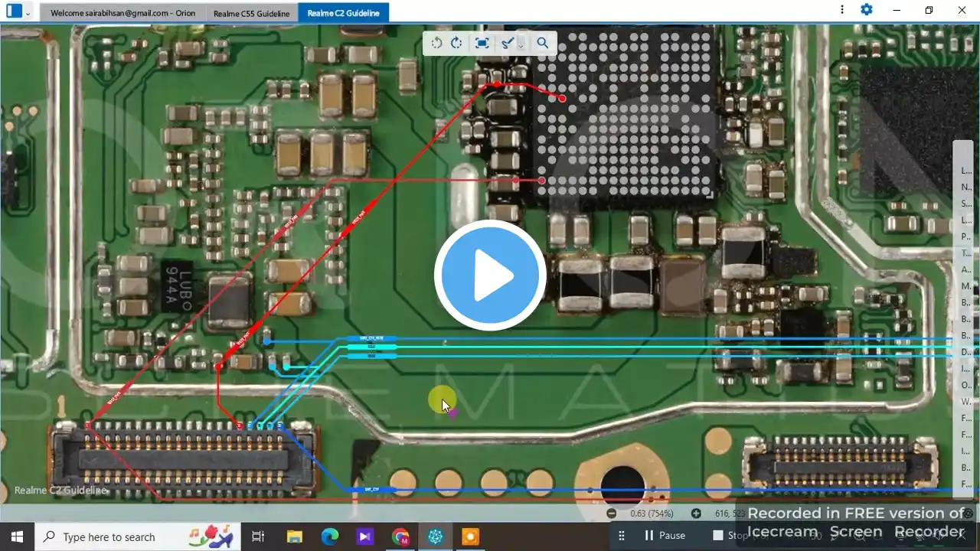
Task: Zoom in with the plus button
Action: [696, 514]
